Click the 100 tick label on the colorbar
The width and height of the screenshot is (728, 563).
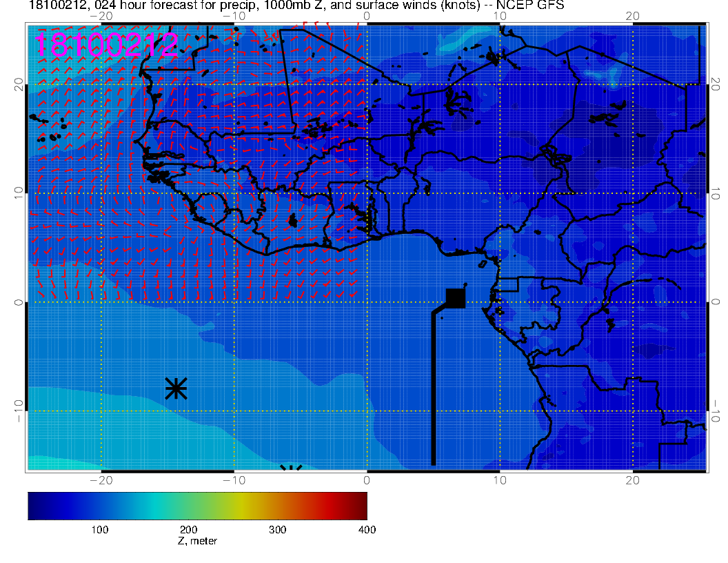[100, 530]
